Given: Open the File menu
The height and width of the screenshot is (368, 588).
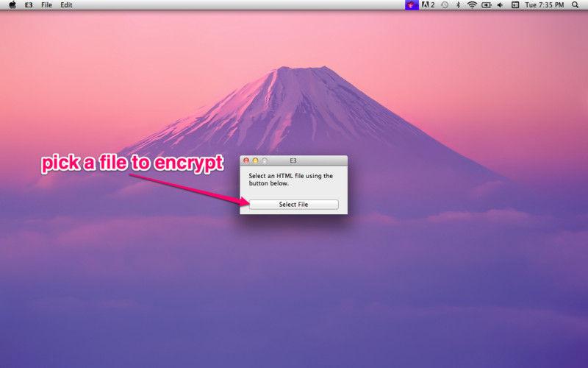Looking at the screenshot, I should coord(46,5).
